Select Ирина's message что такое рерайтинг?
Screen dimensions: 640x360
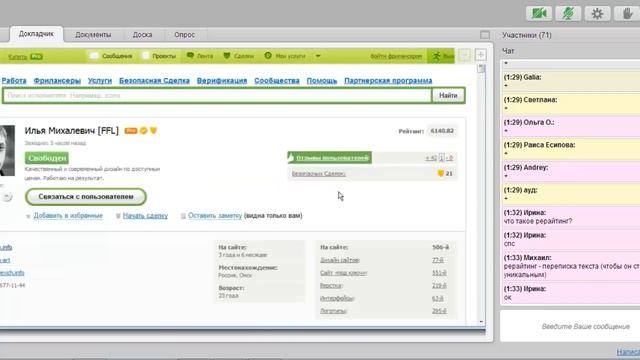click(x=571, y=217)
